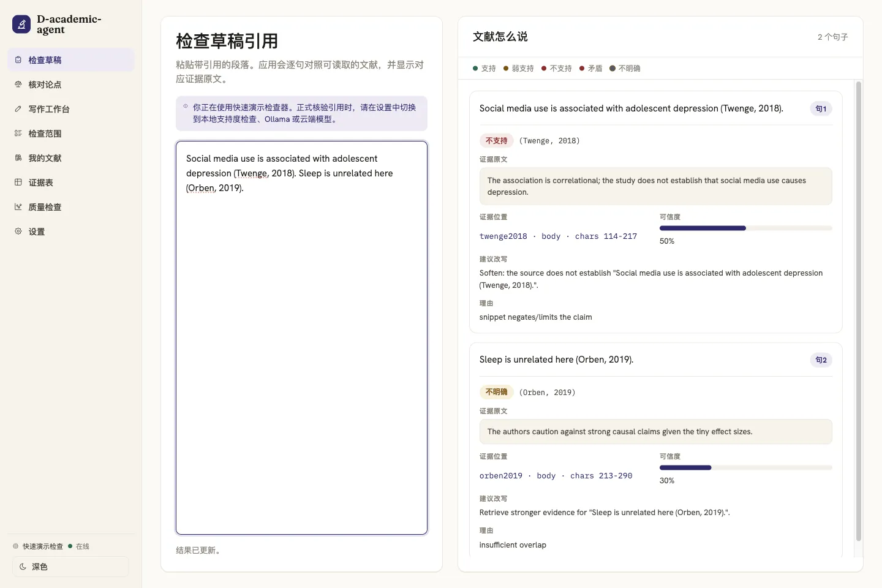
Task: Click the 句1 badge
Action: [x=821, y=109]
